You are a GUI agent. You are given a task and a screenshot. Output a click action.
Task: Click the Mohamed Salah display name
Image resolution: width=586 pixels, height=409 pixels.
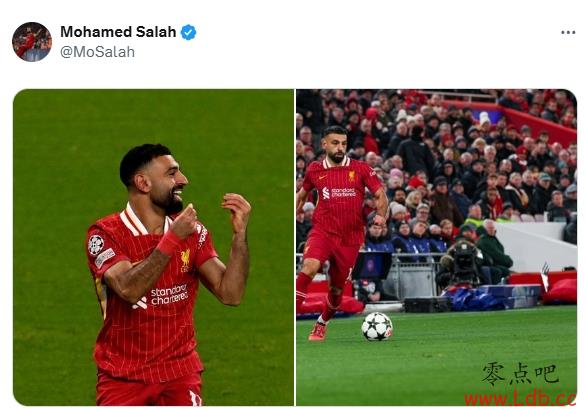coord(118,32)
